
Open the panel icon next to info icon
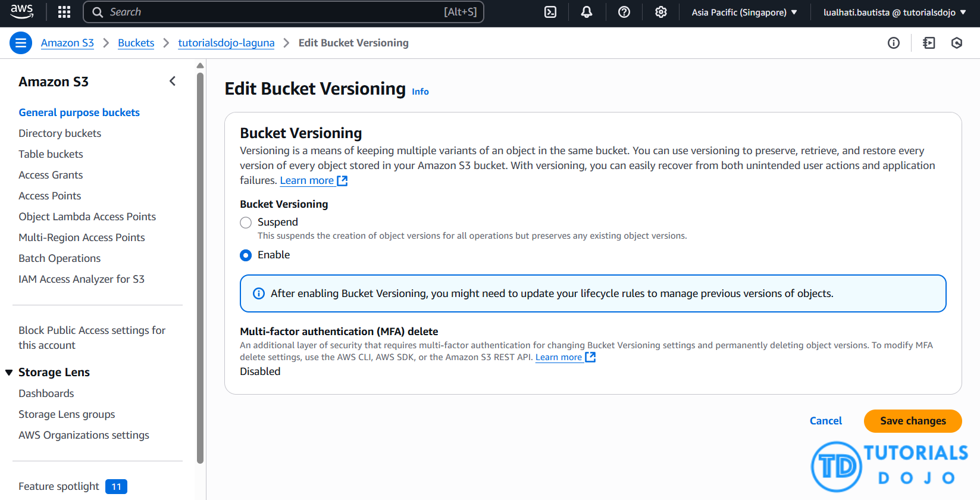pos(929,43)
